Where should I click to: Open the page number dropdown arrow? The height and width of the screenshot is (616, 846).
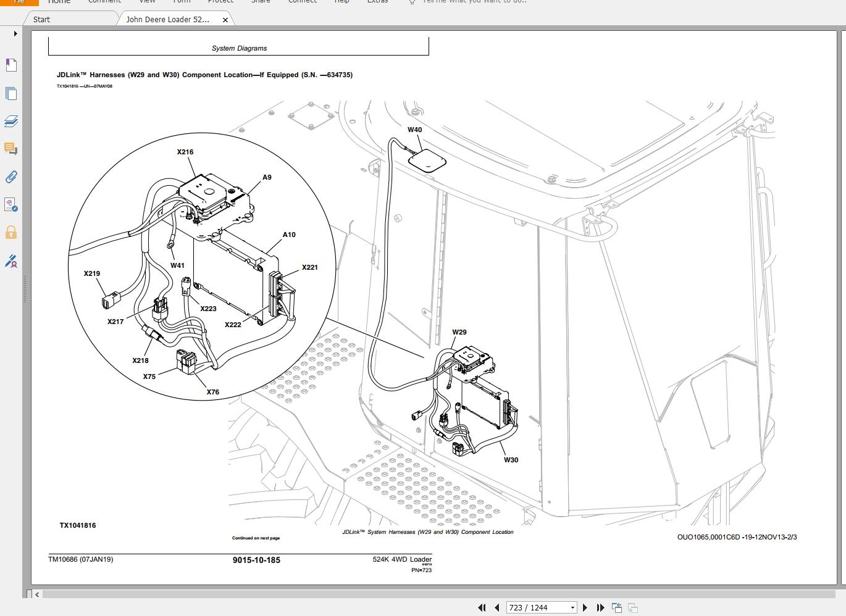click(x=572, y=608)
